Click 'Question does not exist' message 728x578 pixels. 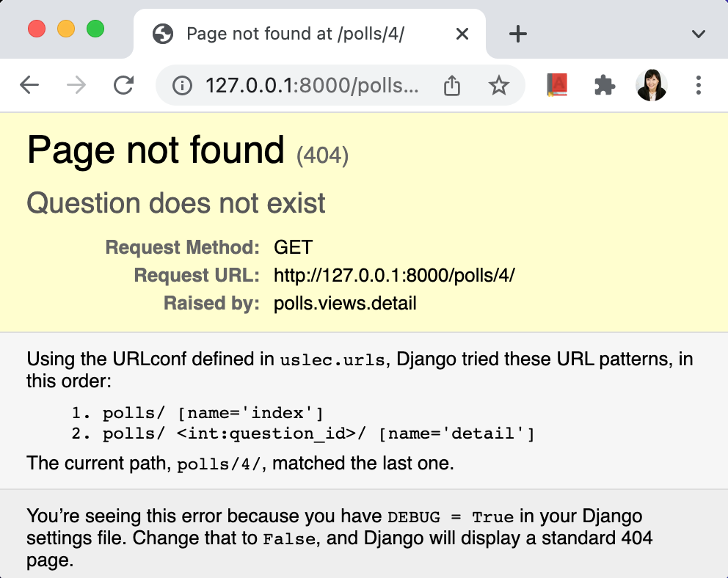(x=176, y=203)
